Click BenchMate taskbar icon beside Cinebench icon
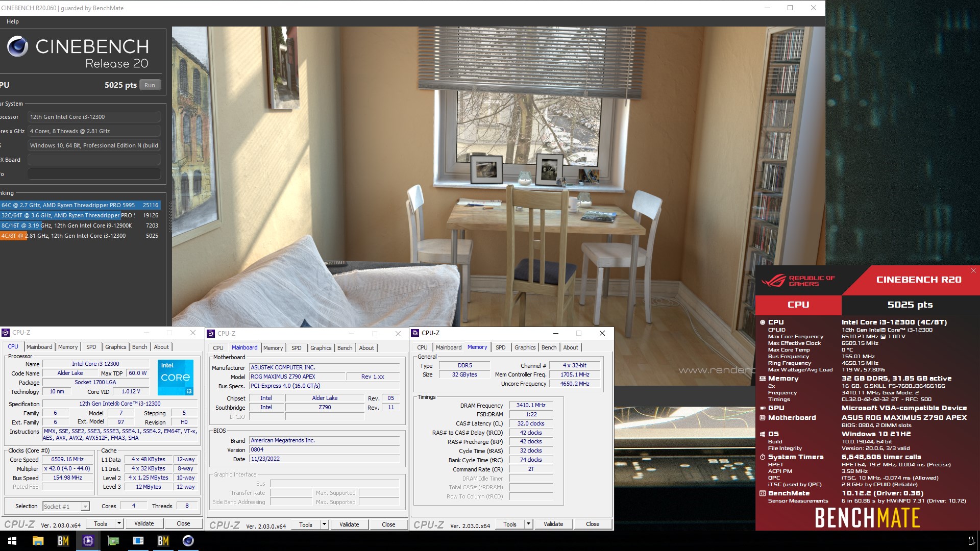This screenshot has height=551, width=980. click(x=163, y=541)
